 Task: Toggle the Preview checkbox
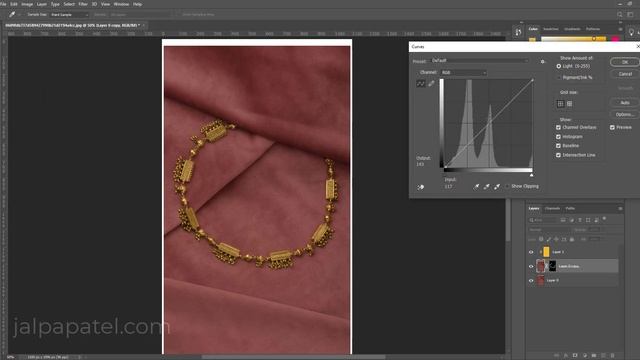[612, 127]
